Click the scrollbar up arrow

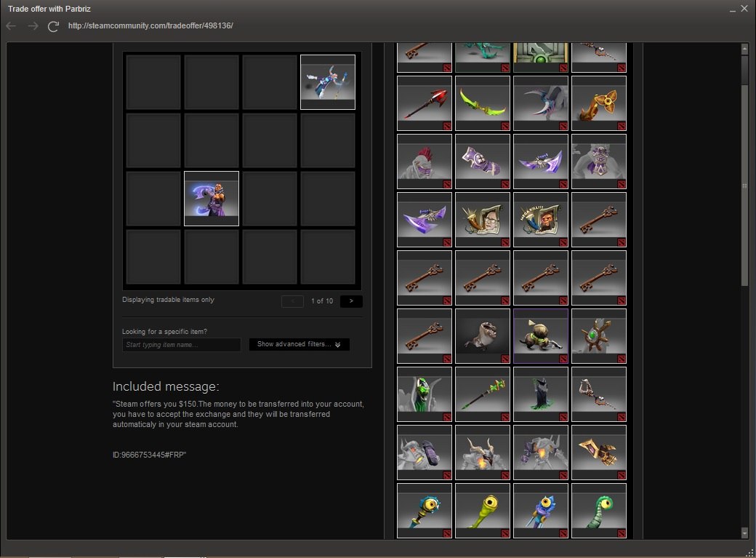tap(745, 49)
